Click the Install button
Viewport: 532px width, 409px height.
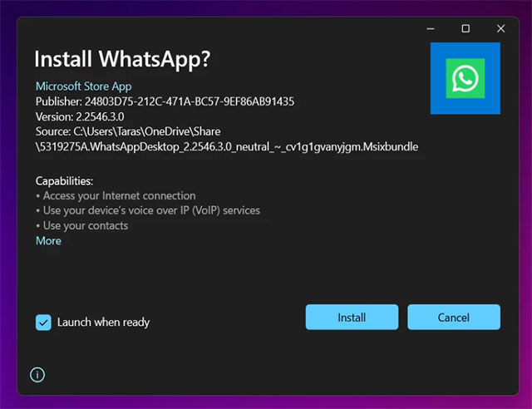(352, 317)
